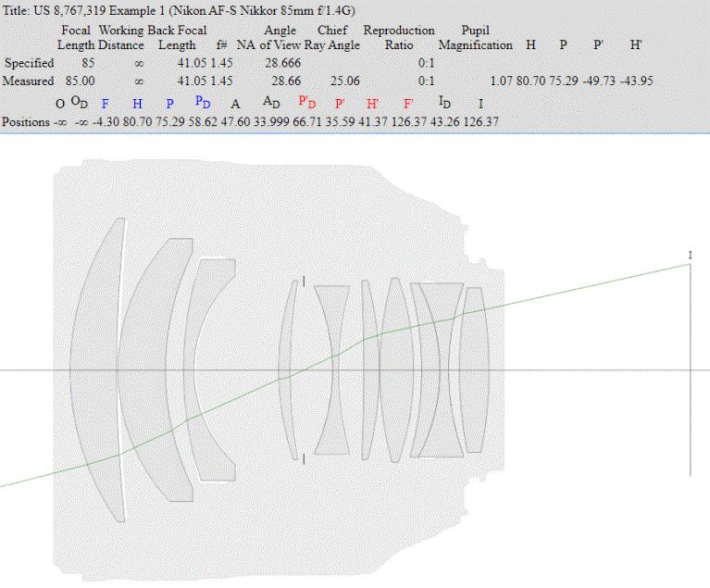Viewport: 710px width, 588px height.
Task: Select the title text US 8,767,319 Example 1
Action: point(99,10)
